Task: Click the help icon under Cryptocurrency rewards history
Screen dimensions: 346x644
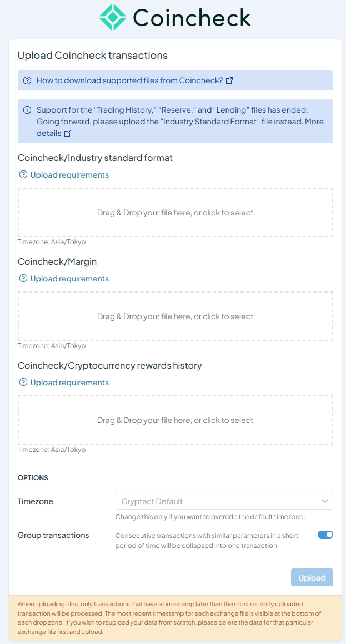Action: coord(23,383)
